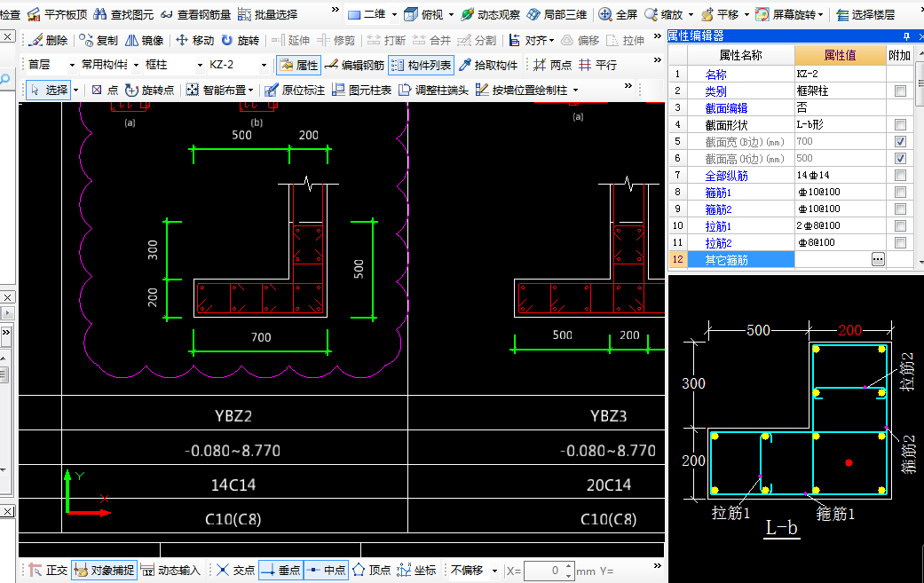Viewport: 924px width, 583px height.
Task: Toggle 正交 orthogonal mode in status bar
Action: 47,571
